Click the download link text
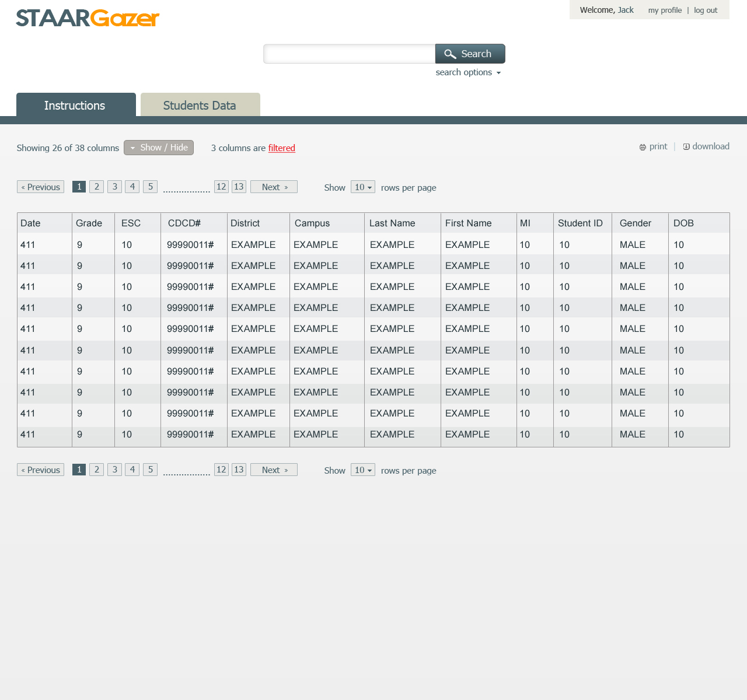 click(x=711, y=146)
